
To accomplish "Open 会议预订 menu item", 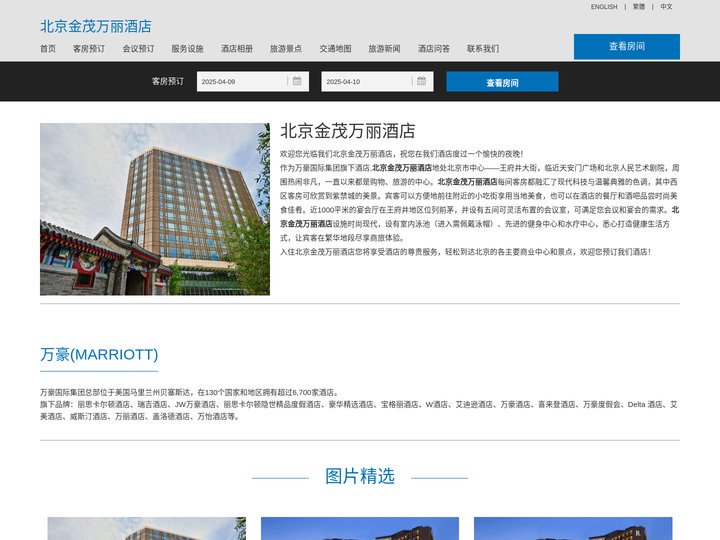I will point(138,49).
